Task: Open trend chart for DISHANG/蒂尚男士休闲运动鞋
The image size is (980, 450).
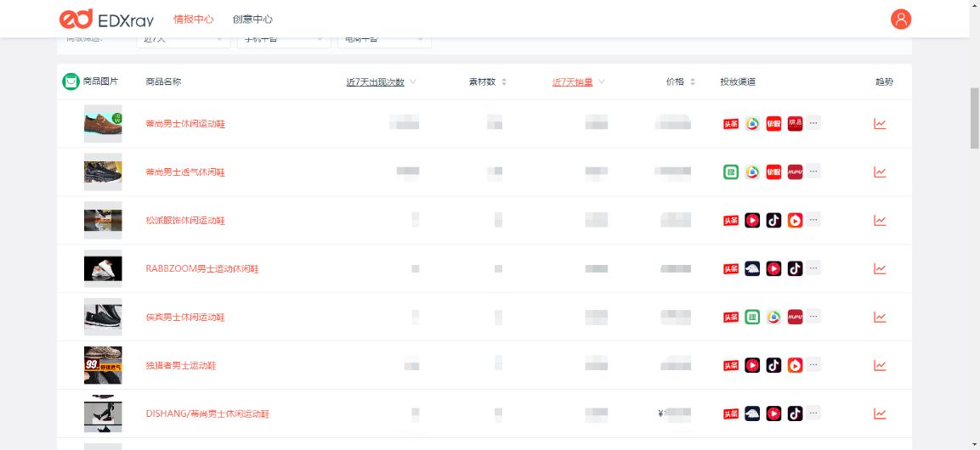Action: pyautogui.click(x=880, y=413)
